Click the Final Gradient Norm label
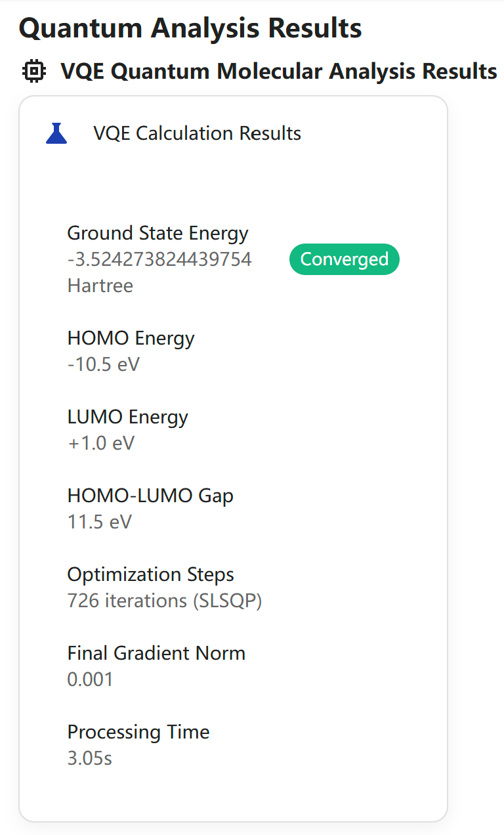504x835 pixels. click(156, 653)
